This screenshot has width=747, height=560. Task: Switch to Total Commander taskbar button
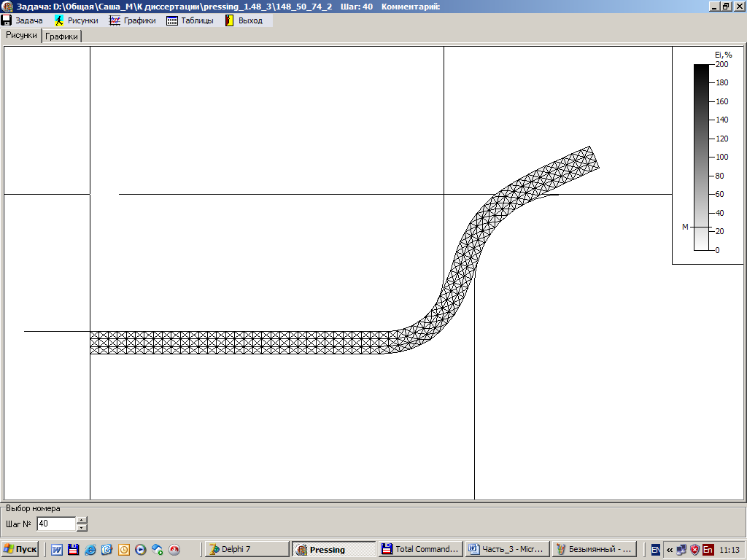(x=421, y=549)
